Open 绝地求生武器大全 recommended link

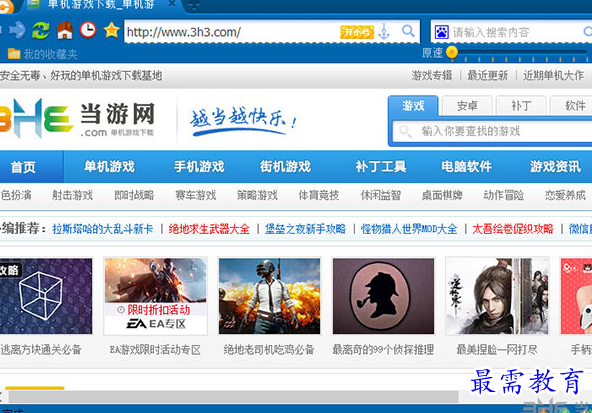pyautogui.click(x=209, y=229)
